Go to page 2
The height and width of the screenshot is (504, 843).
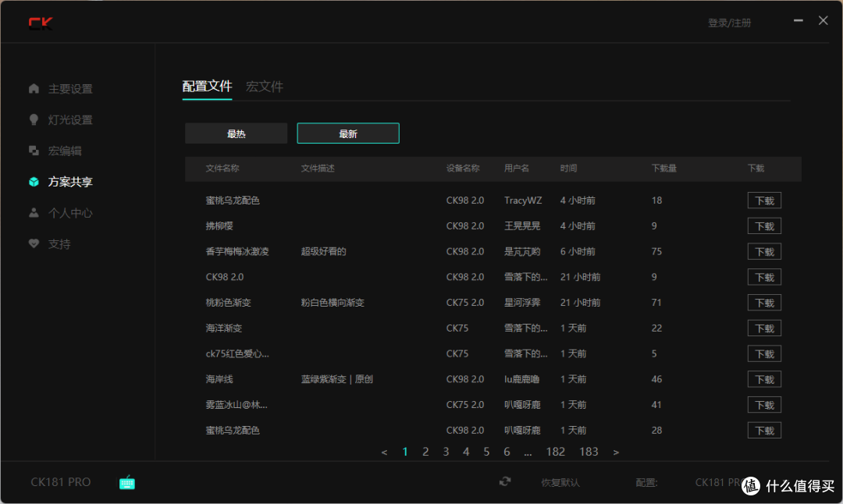click(425, 452)
